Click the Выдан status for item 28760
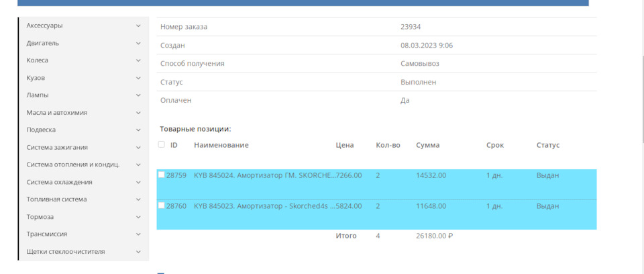This screenshot has height=274, width=644. (547, 205)
